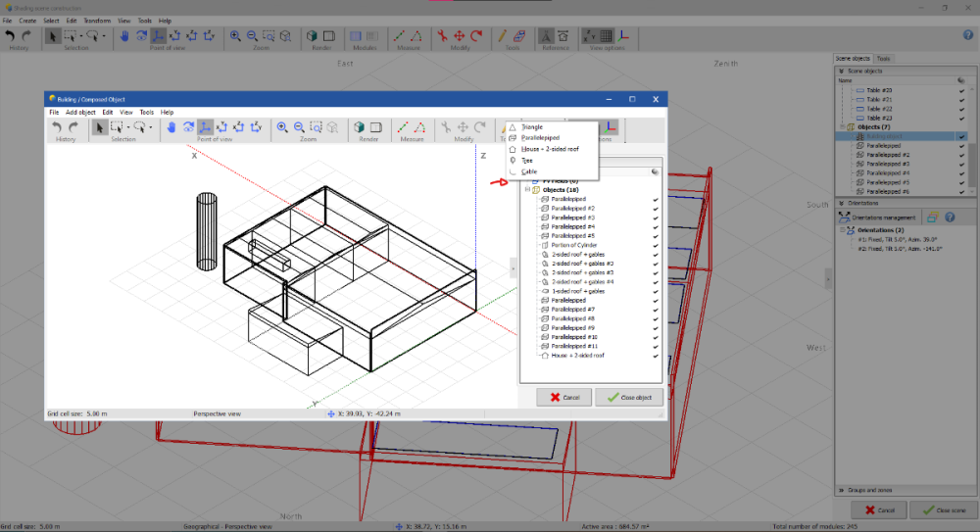This screenshot has width=980, height=532.
Task: Open lasso selection dropdown arrow in Building dialog
Action: [x=150, y=127]
